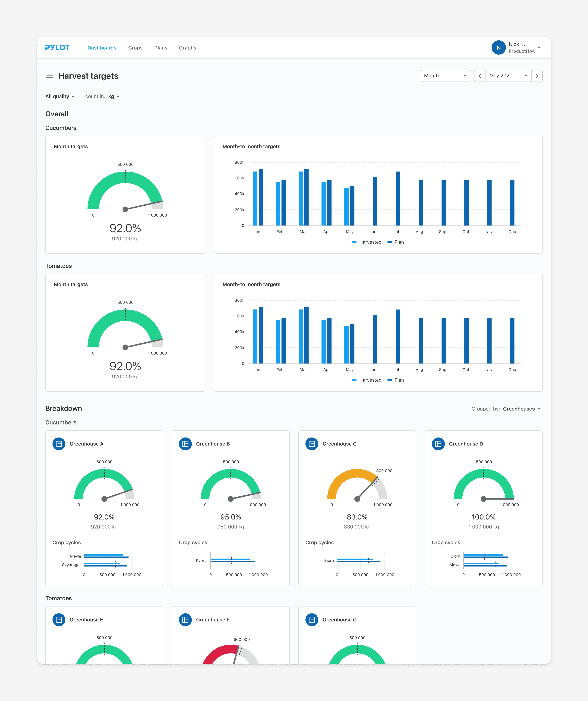Open the Month period dropdown
The height and width of the screenshot is (701, 588).
tap(445, 76)
